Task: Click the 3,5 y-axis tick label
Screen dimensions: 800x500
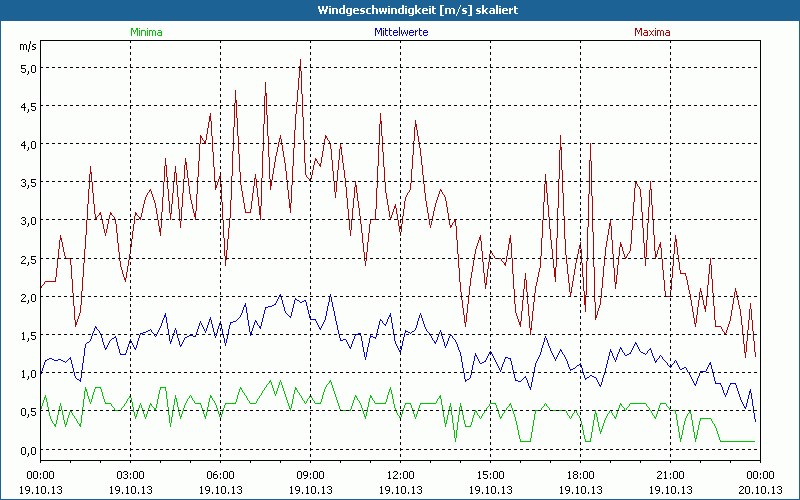Action: click(x=28, y=182)
